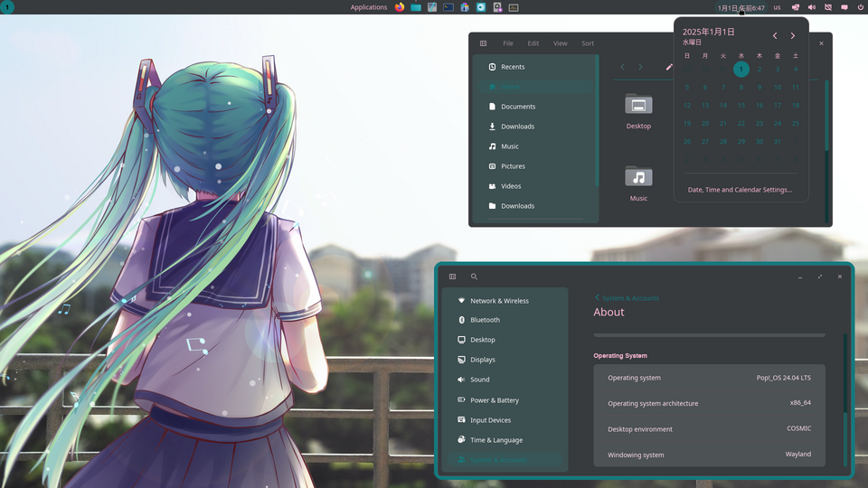Click the Windowing system Wayland row
The width and height of the screenshot is (868, 488).
click(x=709, y=455)
